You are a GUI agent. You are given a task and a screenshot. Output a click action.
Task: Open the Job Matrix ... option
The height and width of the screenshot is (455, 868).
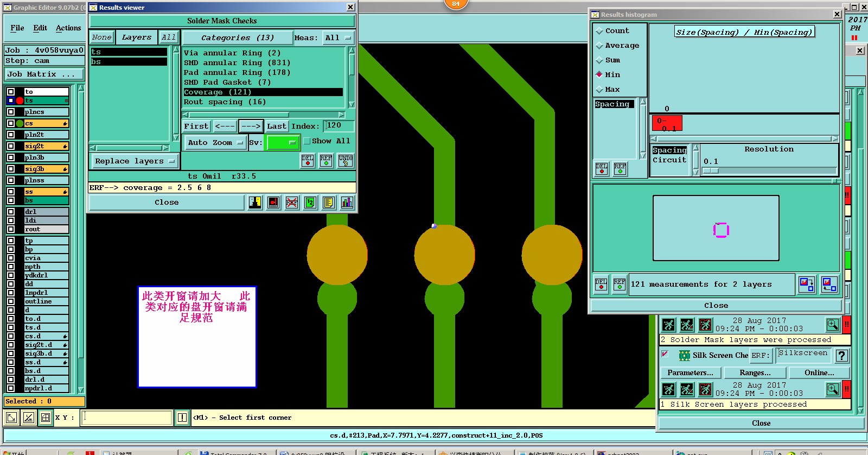(x=45, y=74)
